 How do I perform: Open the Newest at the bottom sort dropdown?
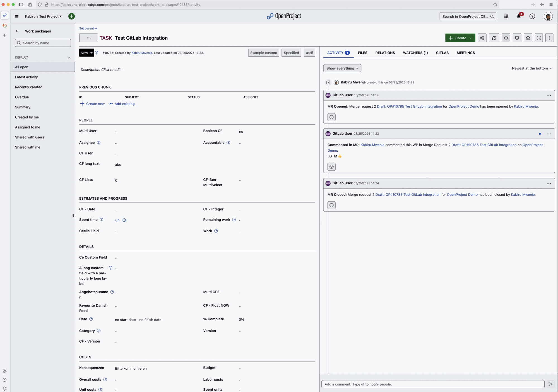(x=531, y=68)
